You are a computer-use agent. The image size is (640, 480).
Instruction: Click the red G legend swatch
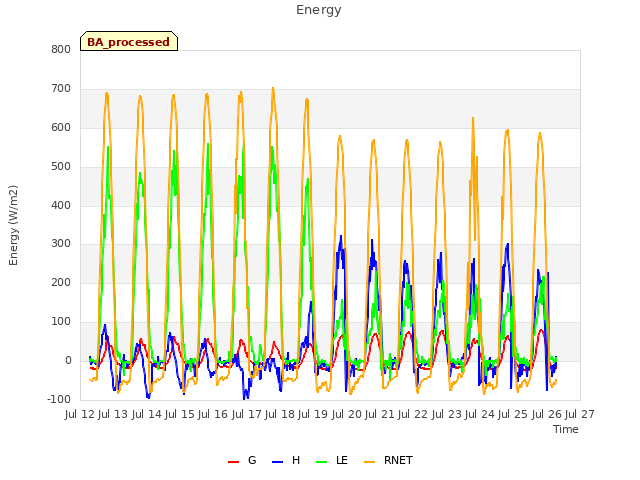(233, 462)
